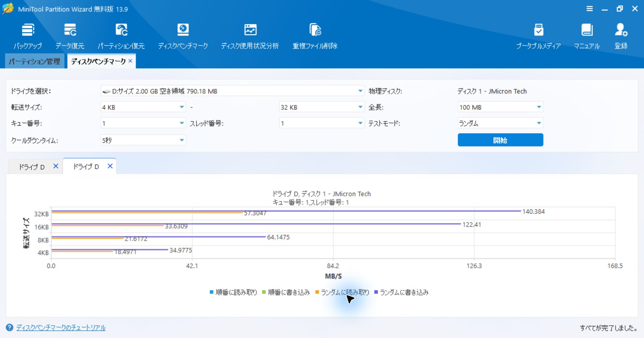Launch 重複ファイル削除 tool
The height and width of the screenshot is (338, 644).
(315, 36)
